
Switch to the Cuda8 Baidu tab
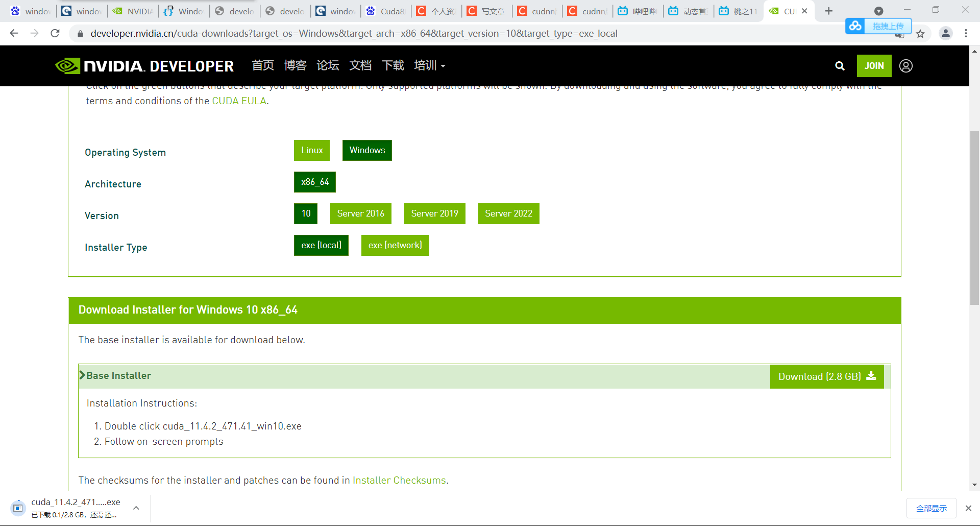pos(386,11)
